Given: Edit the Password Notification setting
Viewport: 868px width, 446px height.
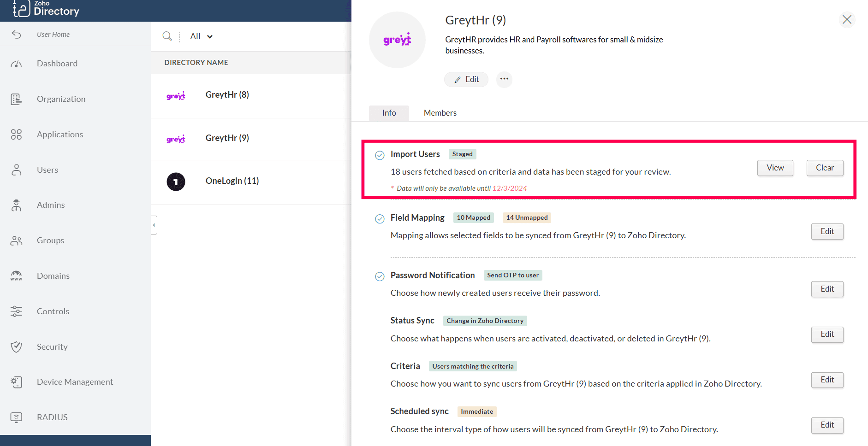Looking at the screenshot, I should (x=827, y=289).
